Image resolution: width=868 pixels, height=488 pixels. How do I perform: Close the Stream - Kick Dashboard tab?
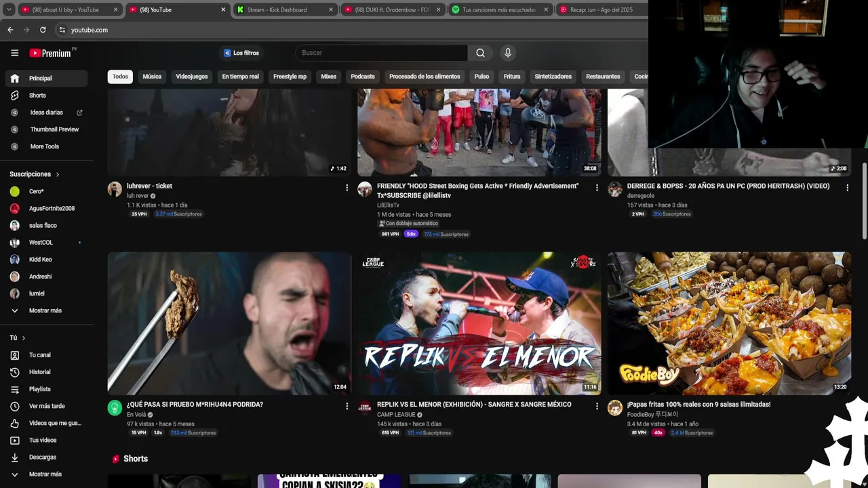[x=331, y=9]
